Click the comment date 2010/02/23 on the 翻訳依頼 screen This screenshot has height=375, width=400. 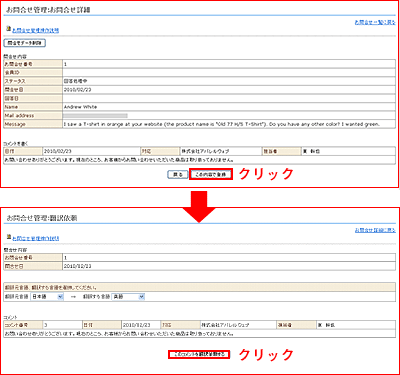[137, 325]
